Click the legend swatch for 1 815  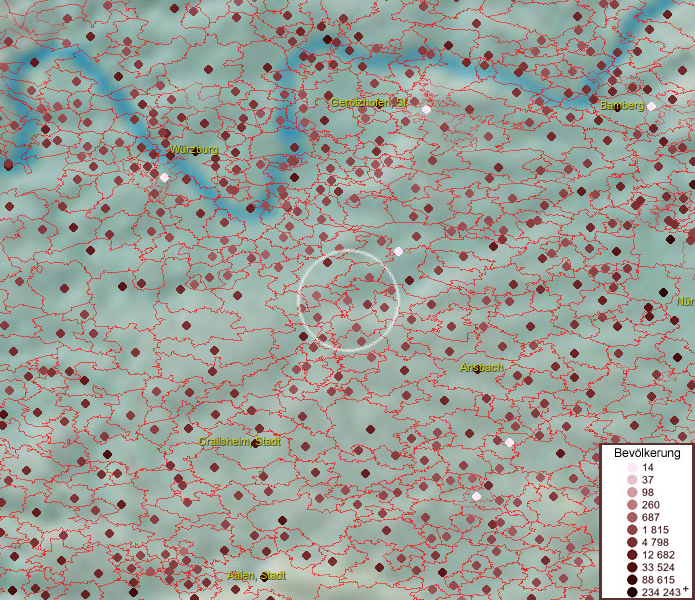(631, 530)
